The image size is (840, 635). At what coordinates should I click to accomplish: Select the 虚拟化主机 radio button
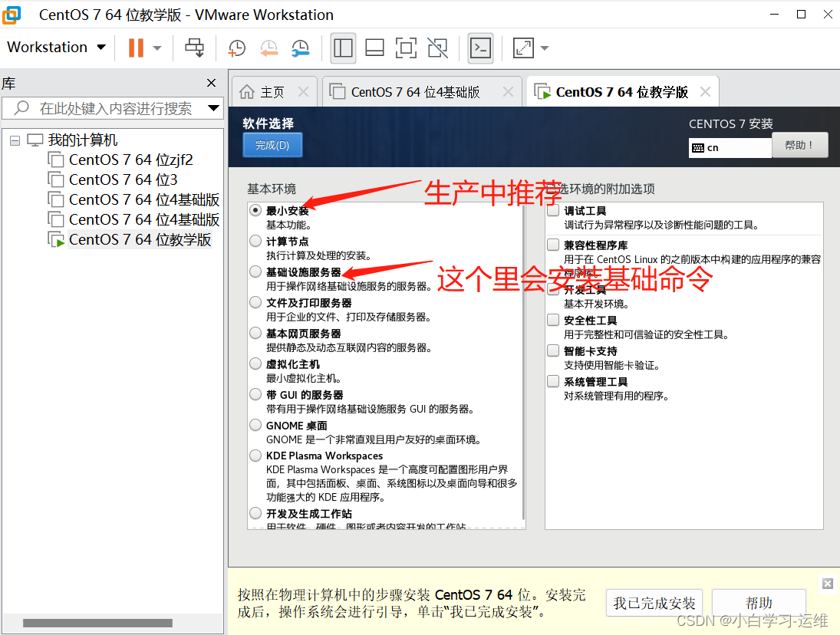click(255, 364)
